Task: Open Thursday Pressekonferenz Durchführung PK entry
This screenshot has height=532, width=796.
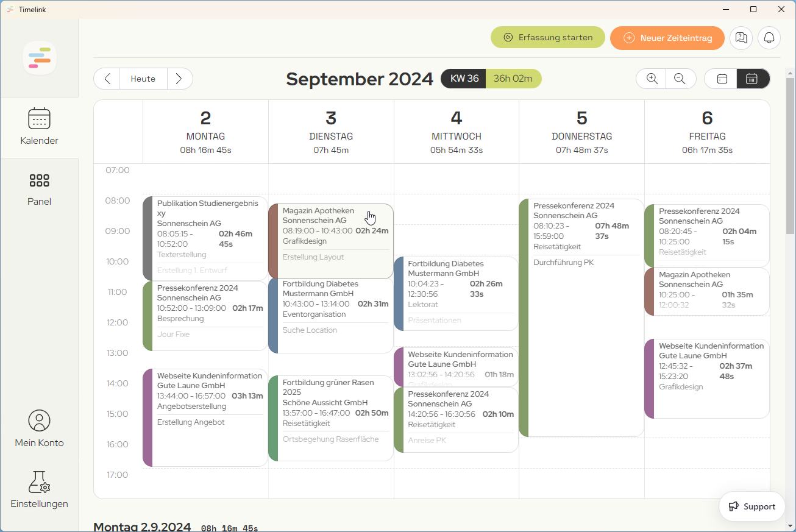Action: [581, 317]
